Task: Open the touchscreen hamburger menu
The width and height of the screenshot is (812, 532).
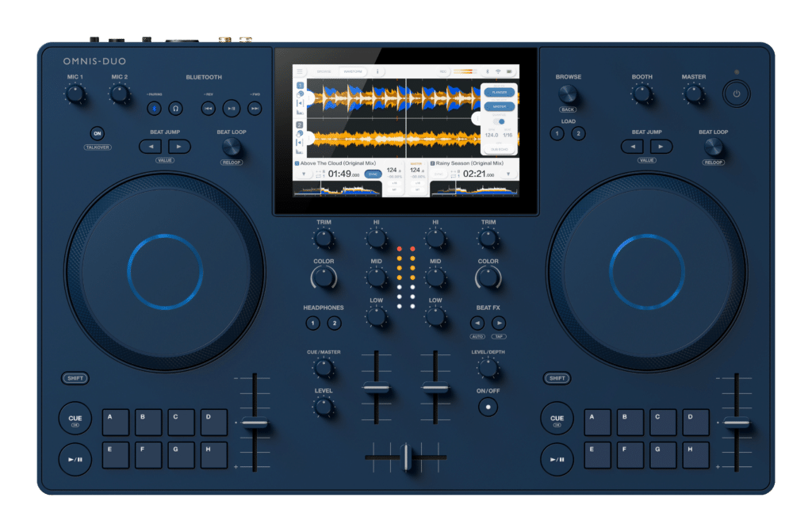Action: tap(300, 71)
